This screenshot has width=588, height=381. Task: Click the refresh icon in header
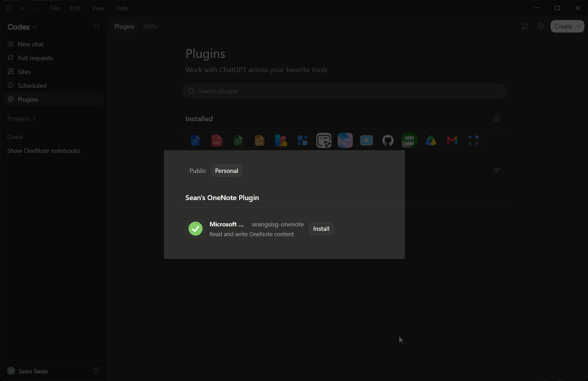(x=525, y=26)
